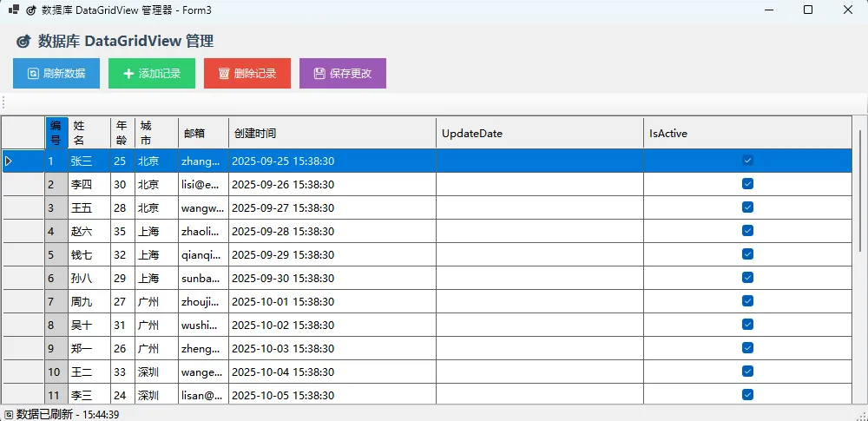Click the trash icon on delete record
This screenshot has height=421, width=868.
pyautogui.click(x=224, y=74)
